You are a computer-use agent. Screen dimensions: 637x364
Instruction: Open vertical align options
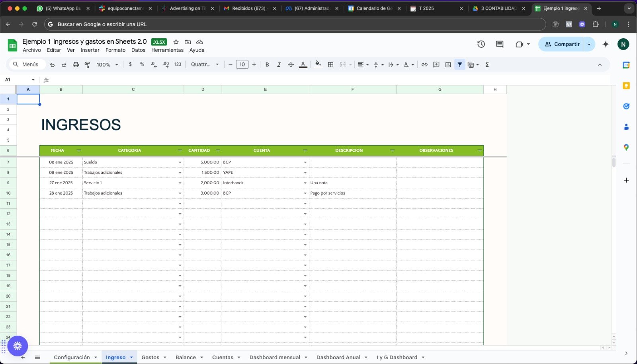click(x=378, y=64)
